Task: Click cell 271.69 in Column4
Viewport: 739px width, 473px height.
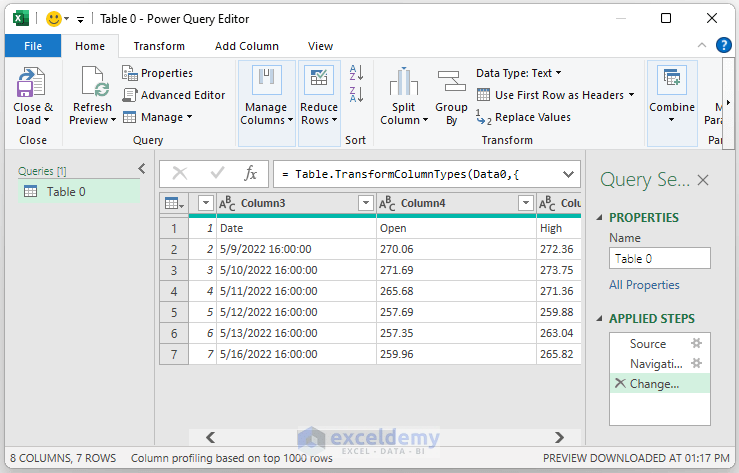Action: [x=456, y=270]
